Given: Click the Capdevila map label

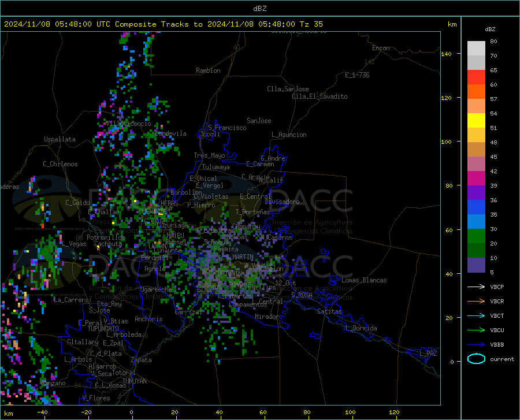Looking at the screenshot, I should point(170,133).
